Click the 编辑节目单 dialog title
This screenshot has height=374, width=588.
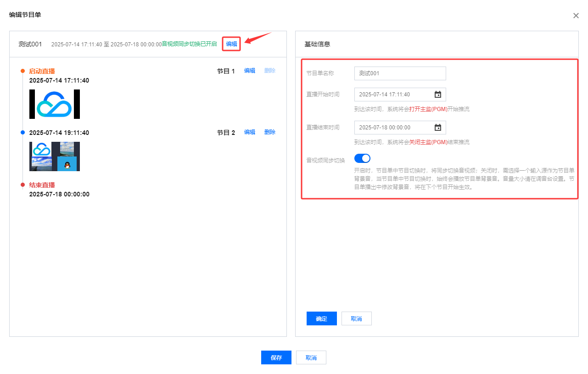(25, 15)
